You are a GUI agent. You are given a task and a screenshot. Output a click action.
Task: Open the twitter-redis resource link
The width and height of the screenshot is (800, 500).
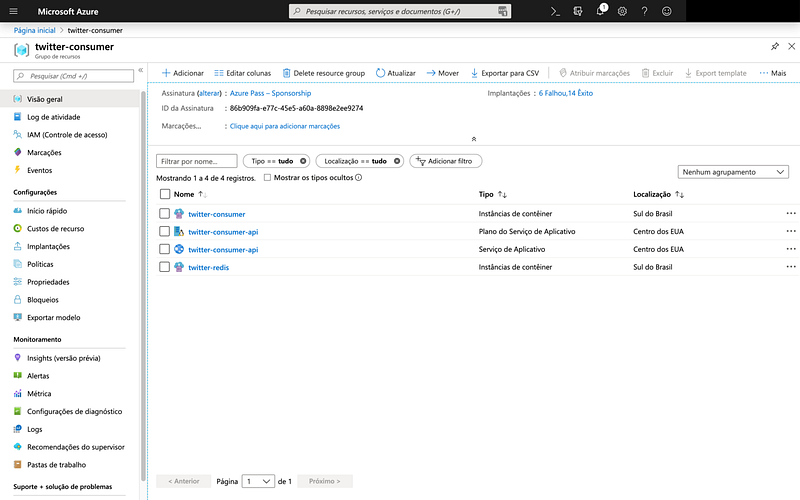[x=209, y=267]
